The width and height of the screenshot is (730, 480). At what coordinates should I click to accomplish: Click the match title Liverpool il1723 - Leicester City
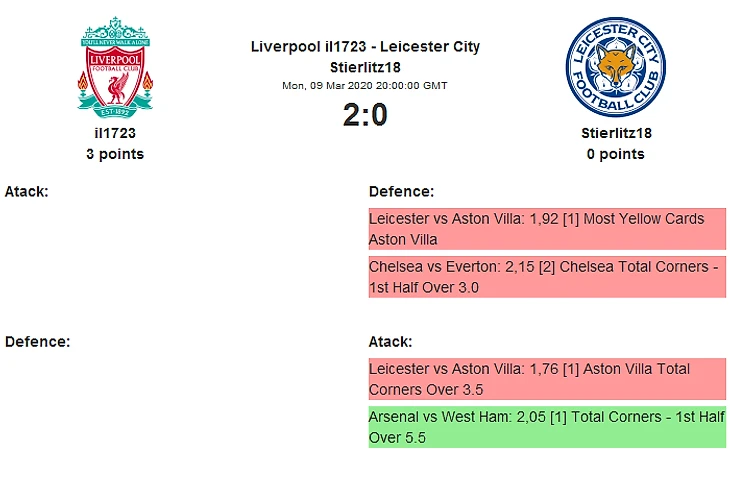pyautogui.click(x=365, y=47)
